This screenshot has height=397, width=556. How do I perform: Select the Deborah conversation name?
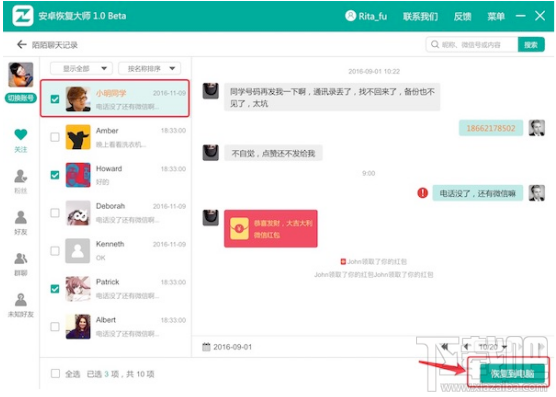[110, 206]
